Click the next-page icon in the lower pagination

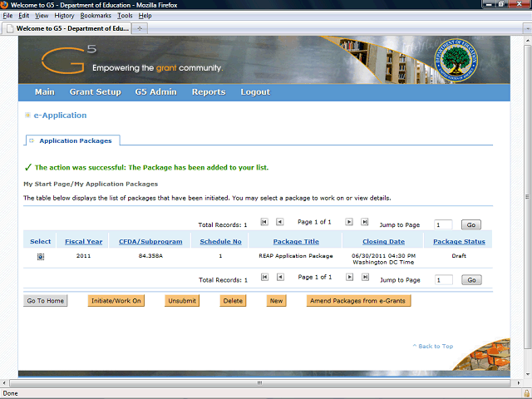click(349, 277)
